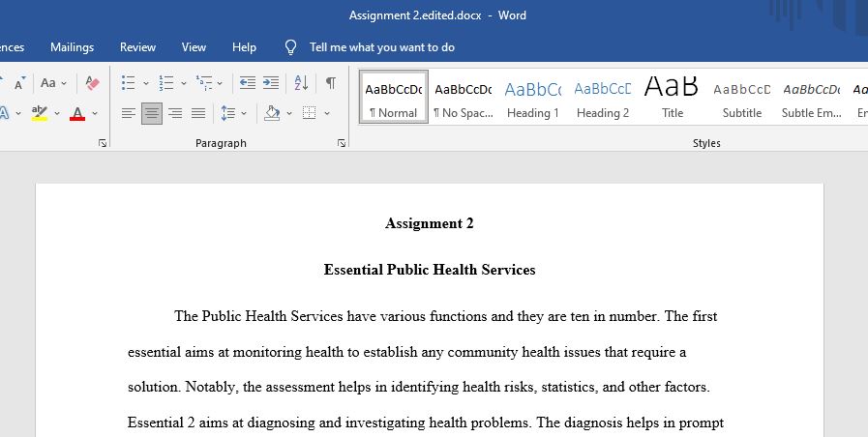Open the Change Case dropdown arrow

[64, 83]
